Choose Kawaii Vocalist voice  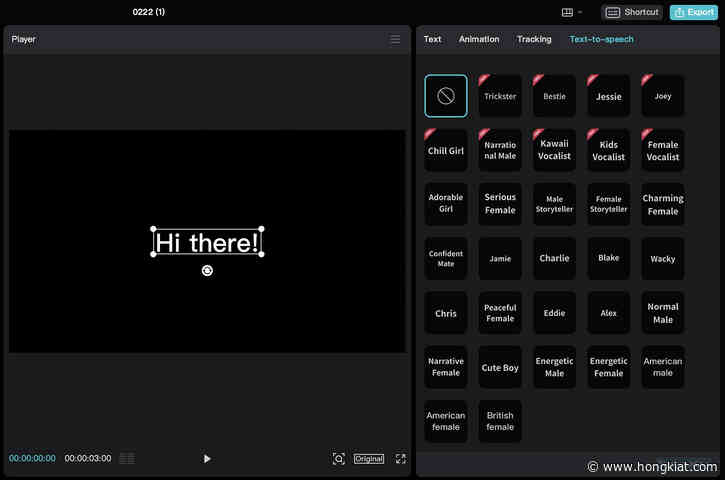pyautogui.click(x=554, y=150)
